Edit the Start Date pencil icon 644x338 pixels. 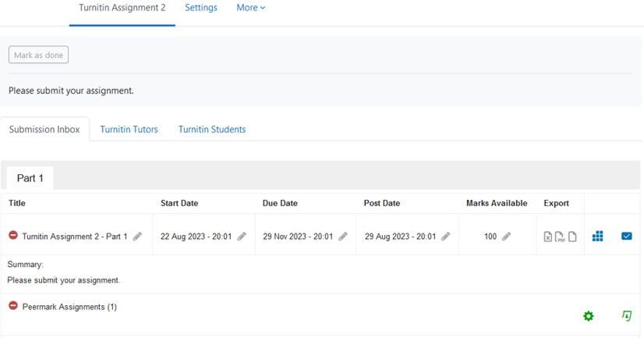[242, 237]
